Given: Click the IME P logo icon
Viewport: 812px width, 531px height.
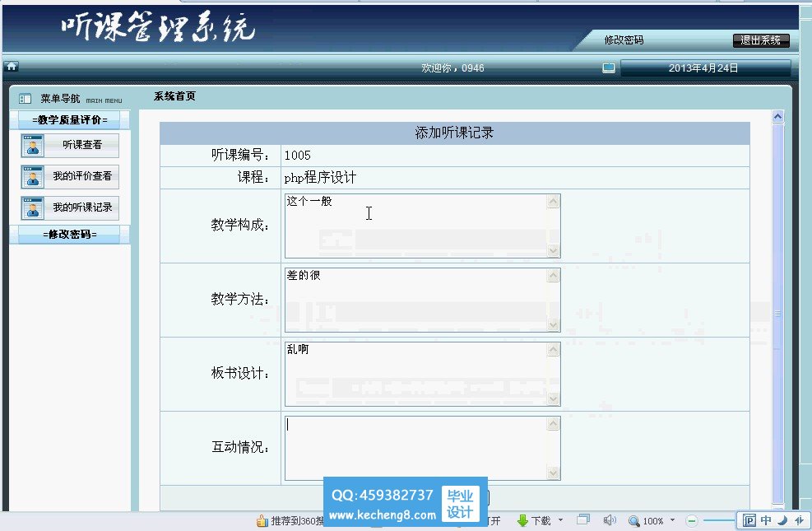Looking at the screenshot, I should tap(749, 520).
